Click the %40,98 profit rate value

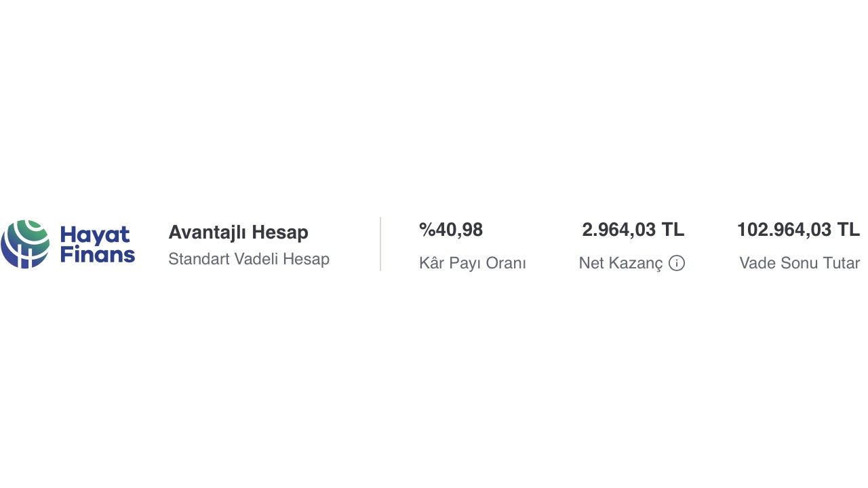(x=451, y=230)
